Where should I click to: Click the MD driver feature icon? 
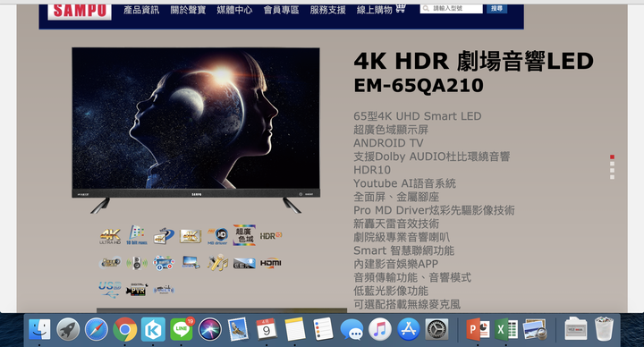pos(217,236)
